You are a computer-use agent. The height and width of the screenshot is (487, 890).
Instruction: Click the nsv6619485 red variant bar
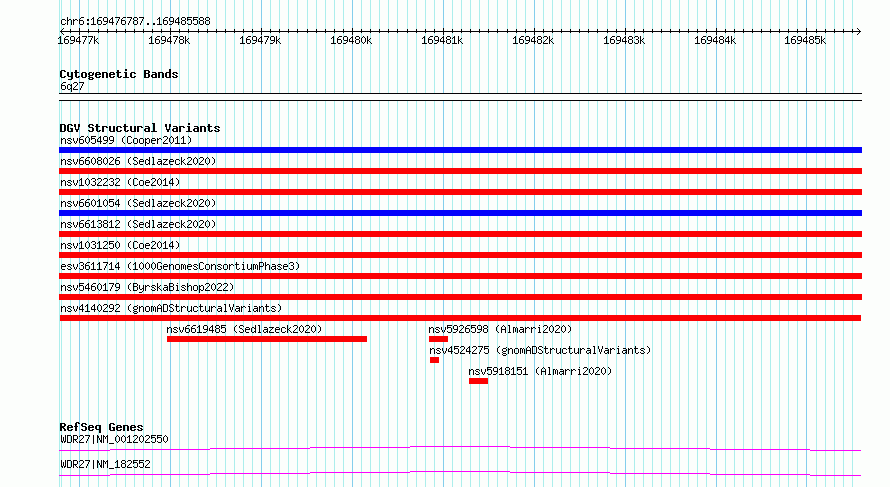tap(267, 339)
